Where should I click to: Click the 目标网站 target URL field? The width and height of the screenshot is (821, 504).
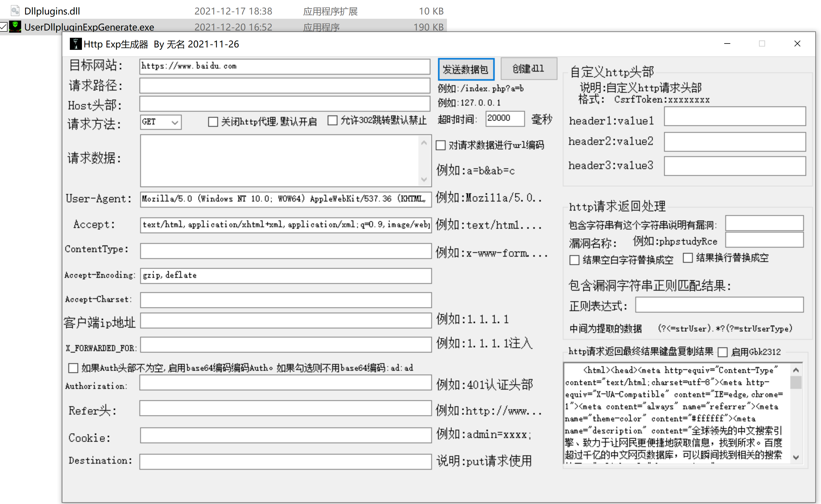[x=284, y=66]
